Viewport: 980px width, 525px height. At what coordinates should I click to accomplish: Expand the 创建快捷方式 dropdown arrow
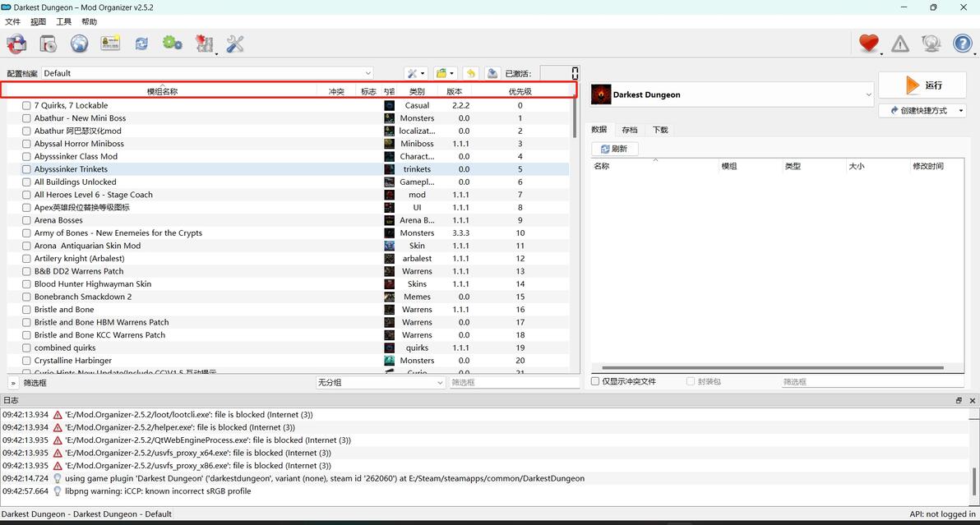960,110
